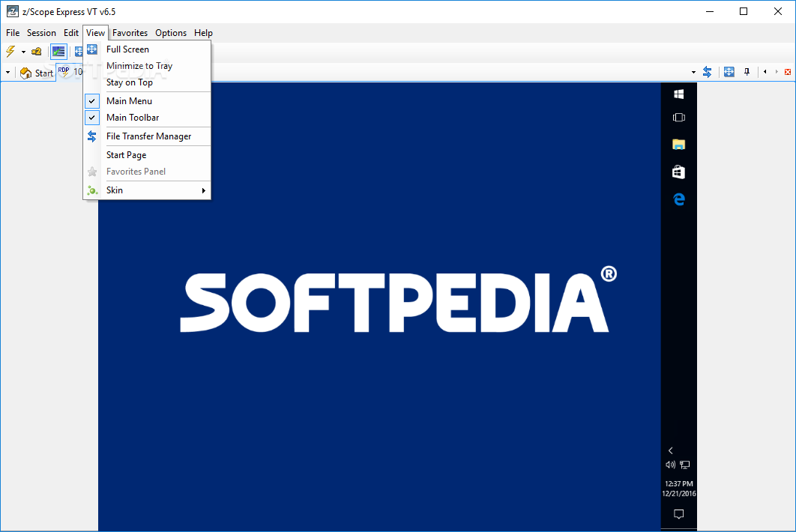The image size is (796, 532).
Task: Open the Edit menu
Action: click(71, 33)
